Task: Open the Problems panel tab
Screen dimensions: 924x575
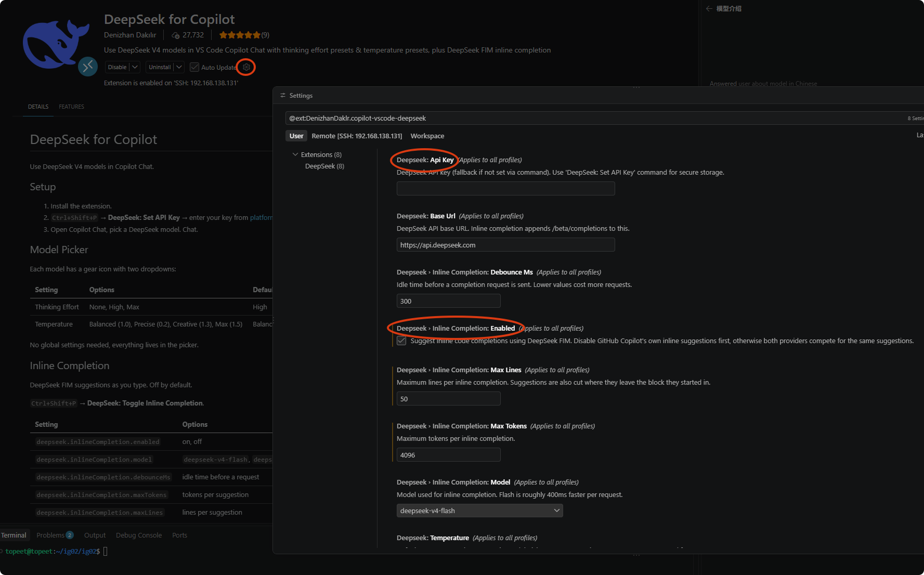Action: [x=50, y=535]
